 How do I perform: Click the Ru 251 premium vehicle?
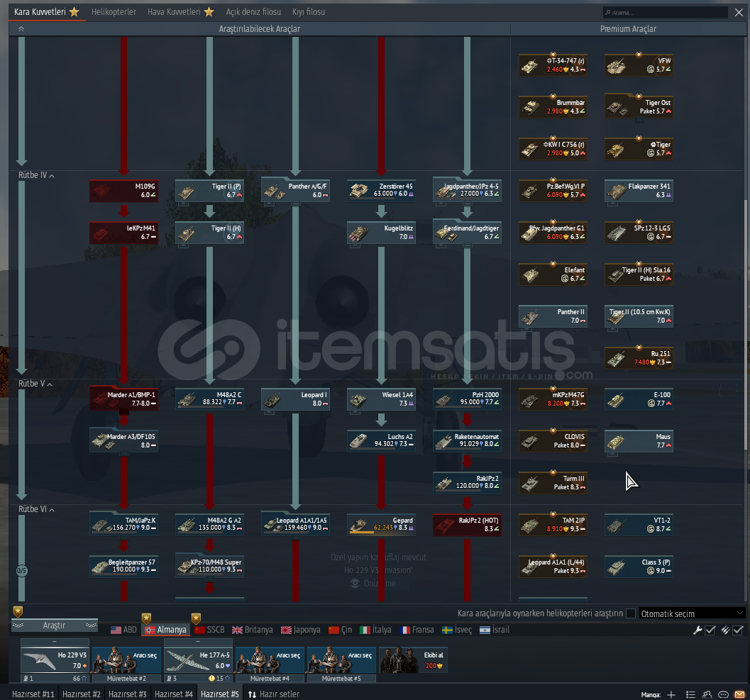pyautogui.click(x=639, y=358)
